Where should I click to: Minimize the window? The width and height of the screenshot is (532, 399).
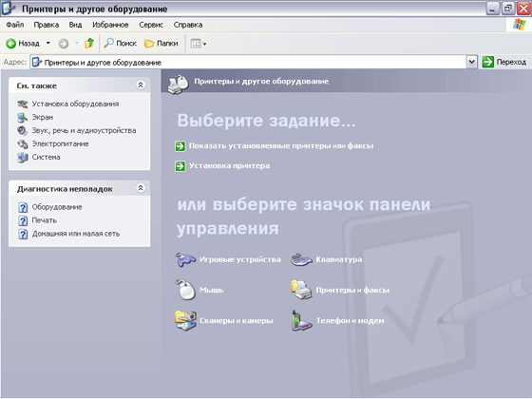coord(492,9)
